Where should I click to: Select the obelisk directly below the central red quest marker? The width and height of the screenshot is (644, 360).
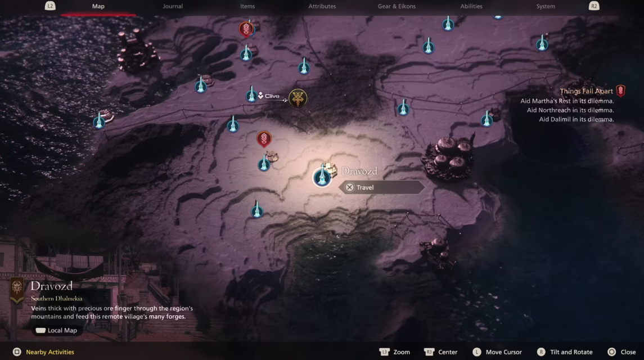[x=264, y=164]
